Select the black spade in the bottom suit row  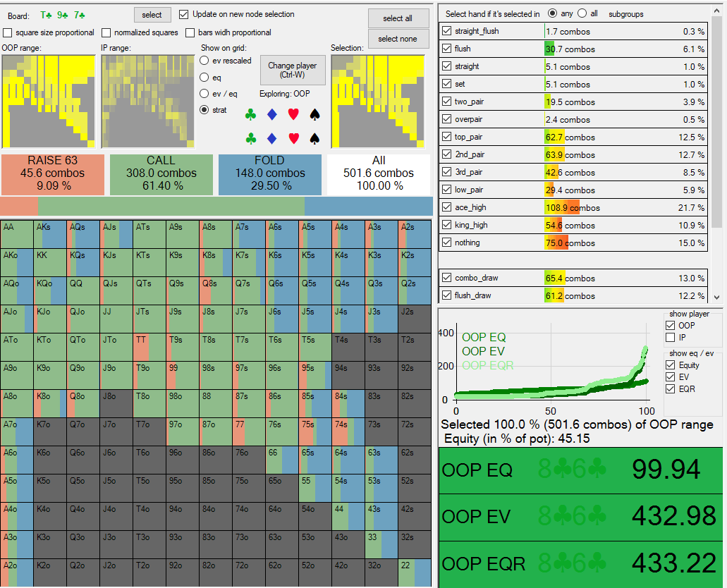coord(315,138)
